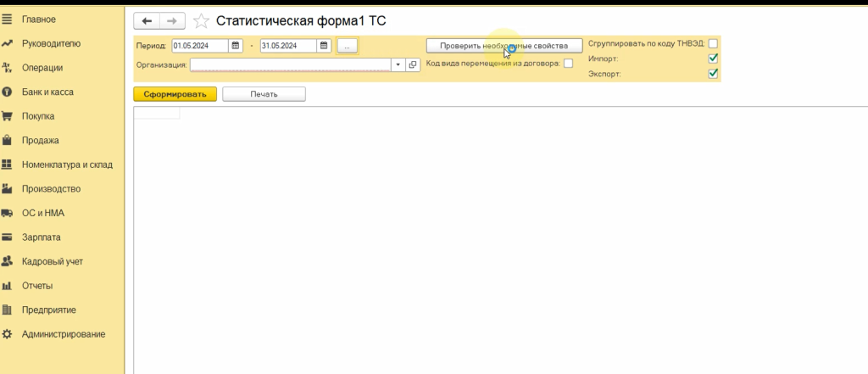The width and height of the screenshot is (868, 374).
Task: Add report to favorites with star icon
Action: [201, 21]
